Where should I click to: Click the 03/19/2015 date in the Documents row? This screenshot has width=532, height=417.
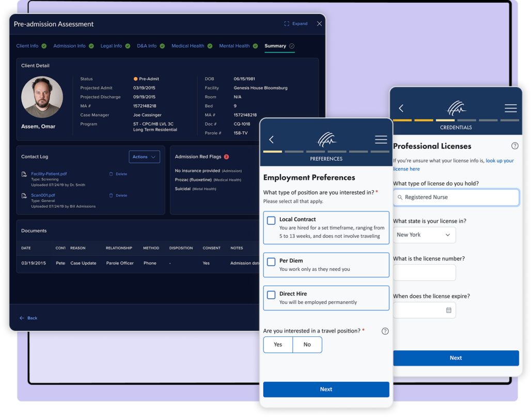tap(34, 263)
